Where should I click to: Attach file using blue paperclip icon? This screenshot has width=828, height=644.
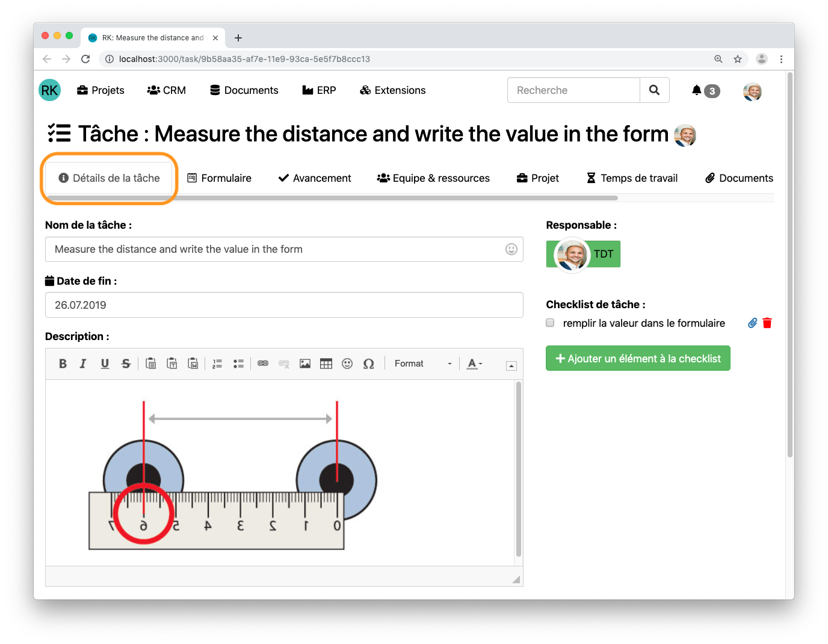(752, 323)
